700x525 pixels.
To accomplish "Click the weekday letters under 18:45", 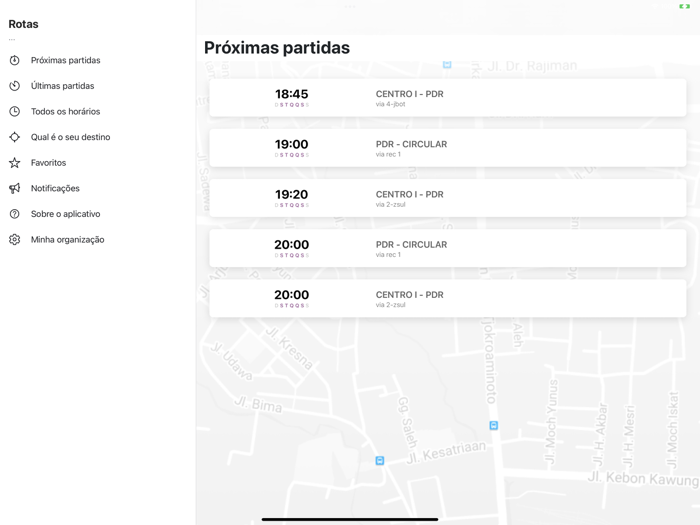I will (x=292, y=105).
